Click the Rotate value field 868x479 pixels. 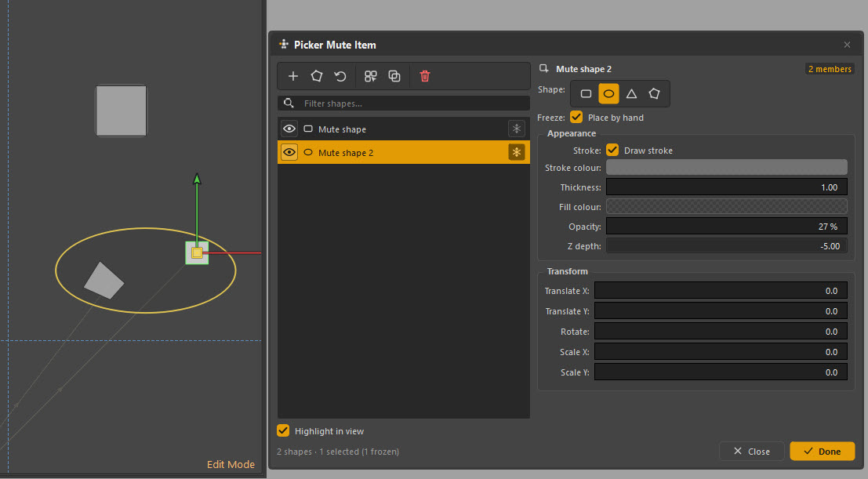coord(721,332)
